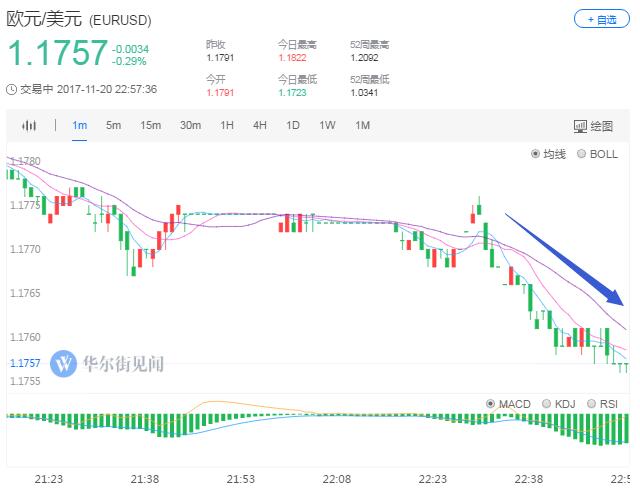Screen dimensions: 640x499
Task: Select the 30m timeframe tab
Action: click(x=190, y=125)
